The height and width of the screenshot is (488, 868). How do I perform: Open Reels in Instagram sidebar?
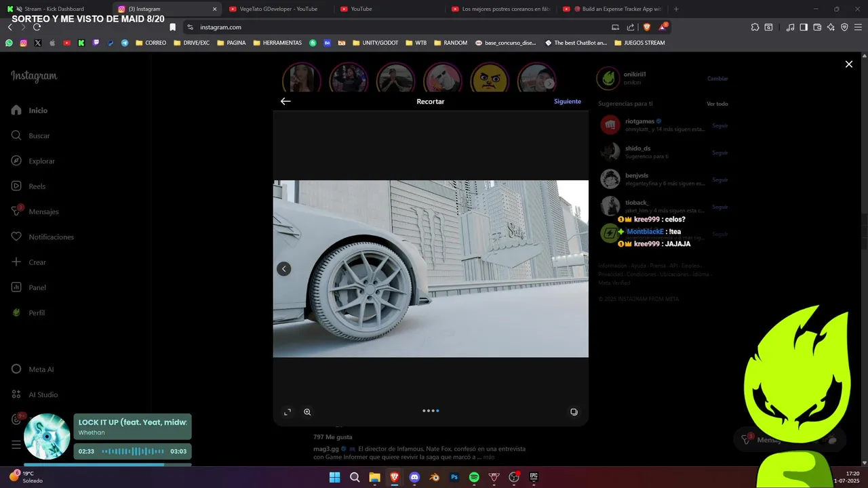pos(28,186)
